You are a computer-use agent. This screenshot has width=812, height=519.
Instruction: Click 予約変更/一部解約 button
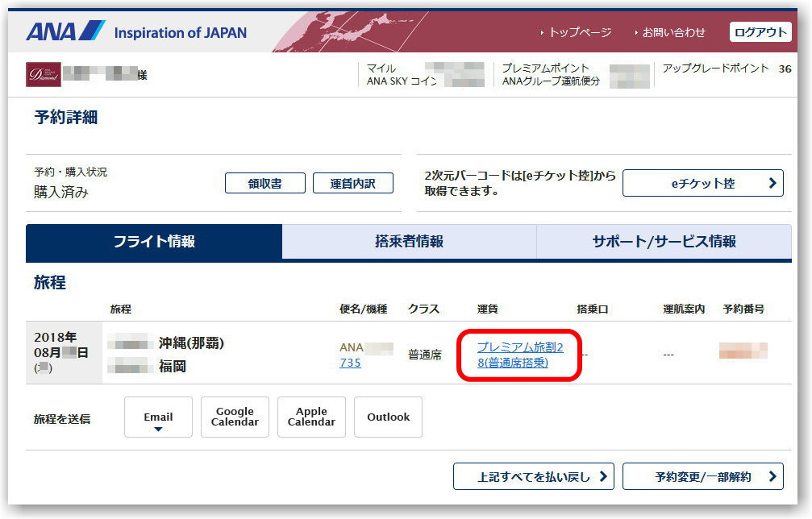tap(702, 476)
